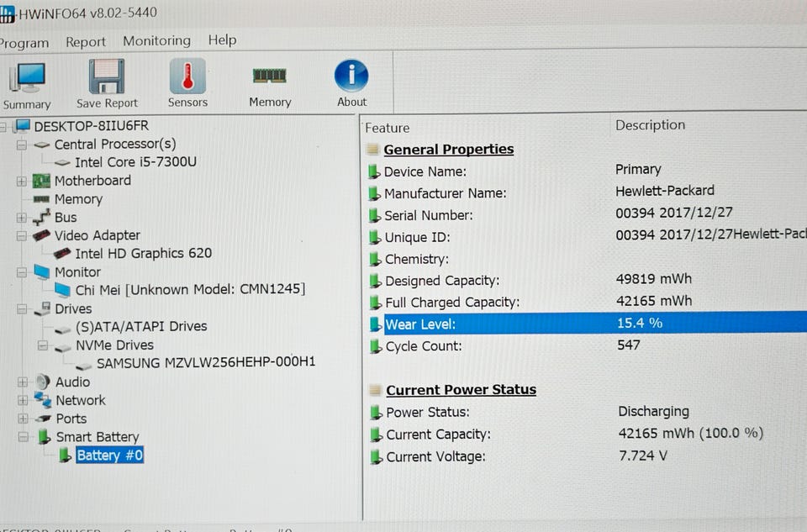Select the Current Voltage row
This screenshot has height=532, width=807.
pyautogui.click(x=588, y=456)
